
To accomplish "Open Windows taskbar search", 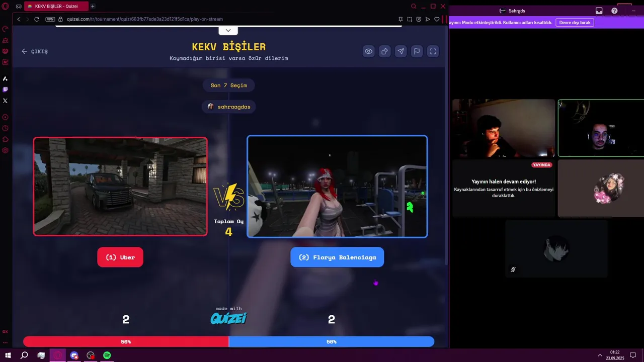I will point(24,355).
